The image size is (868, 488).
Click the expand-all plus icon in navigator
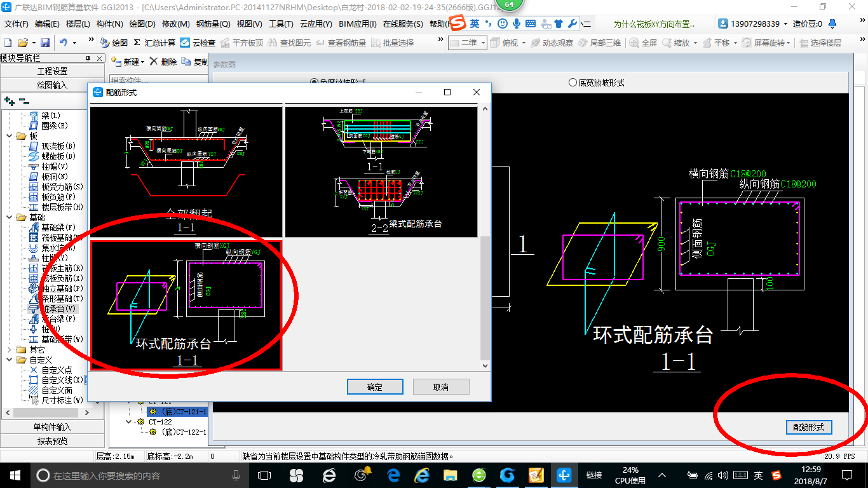click(x=9, y=100)
